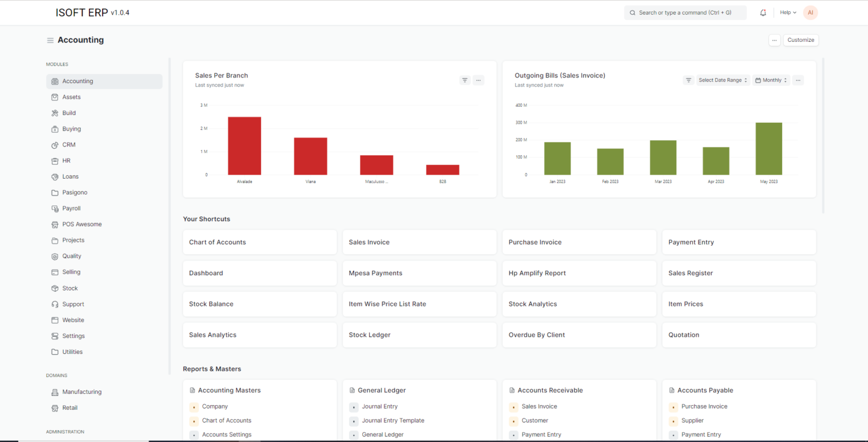This screenshot has width=868, height=442.
Task: Click the green May 2023 bar
Action: pos(769,149)
